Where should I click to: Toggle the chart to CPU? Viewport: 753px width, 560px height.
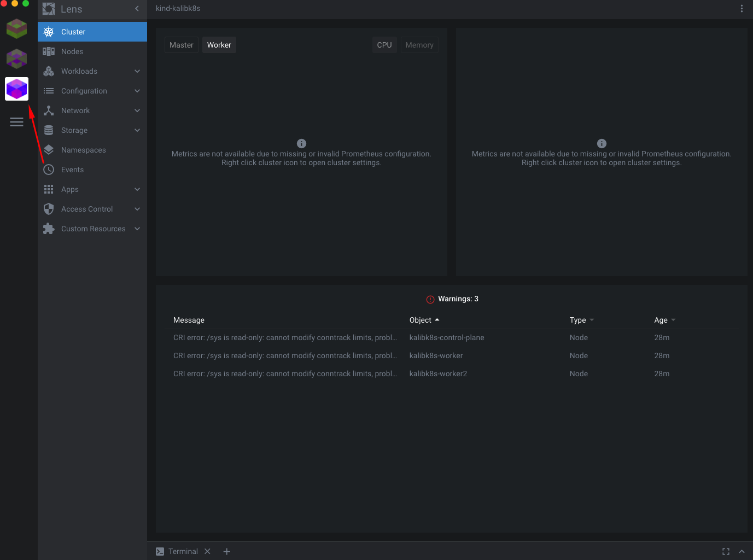click(x=384, y=45)
